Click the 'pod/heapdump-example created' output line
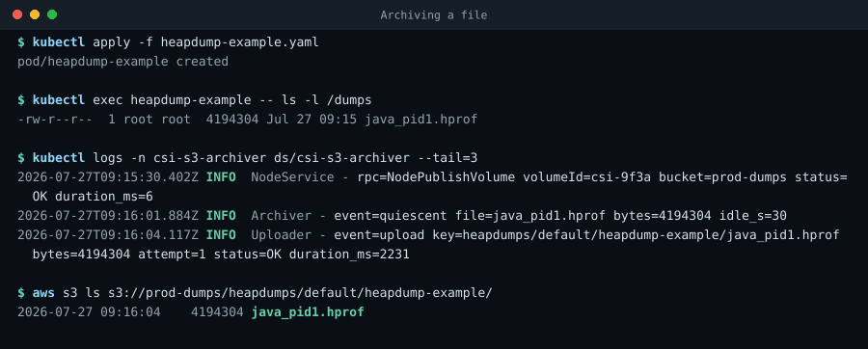868x349 pixels. click(122, 62)
